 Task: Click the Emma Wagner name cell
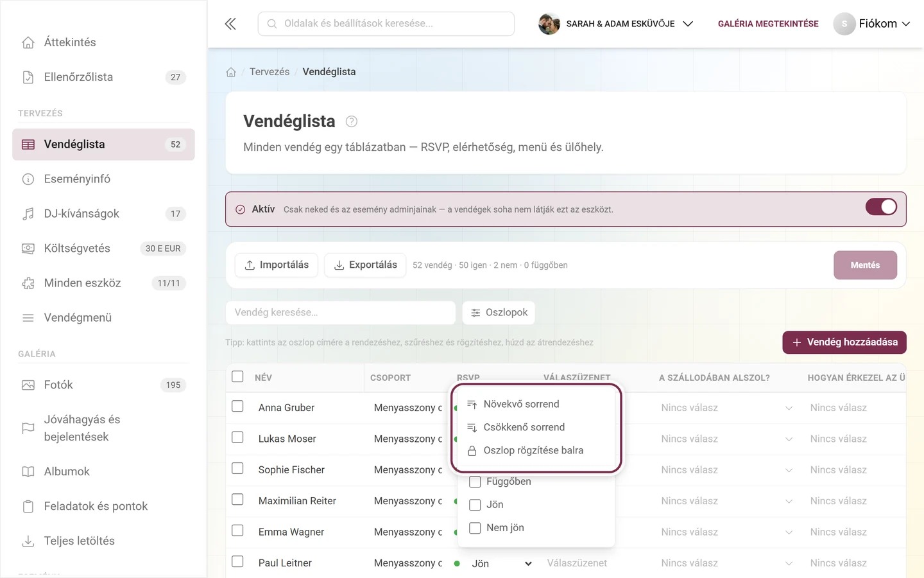[291, 532]
